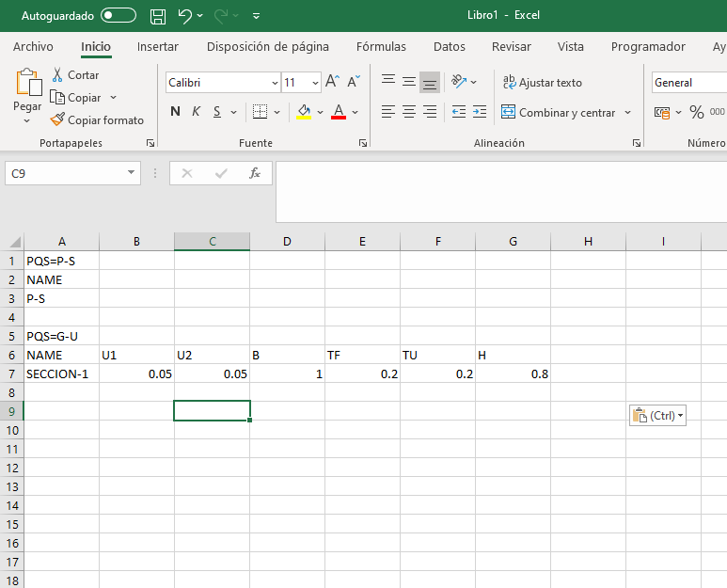
Task: Click the Select All corner triangle
Action: [x=15, y=242]
